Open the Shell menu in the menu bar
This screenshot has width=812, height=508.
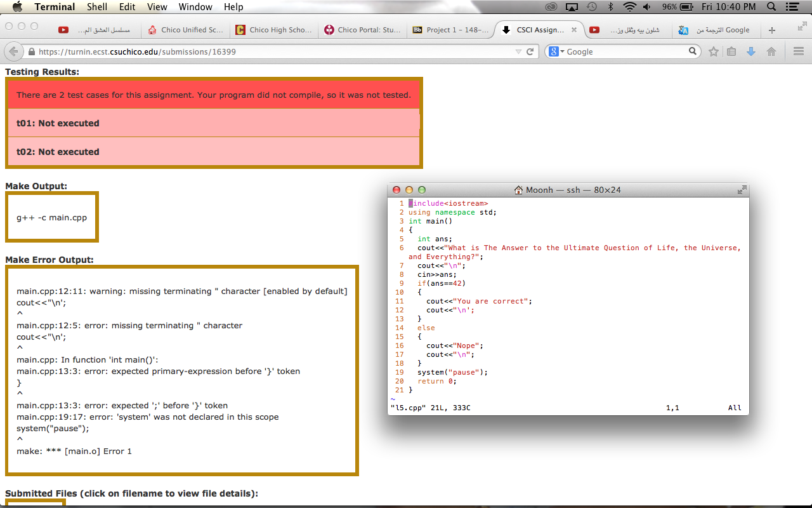97,7
